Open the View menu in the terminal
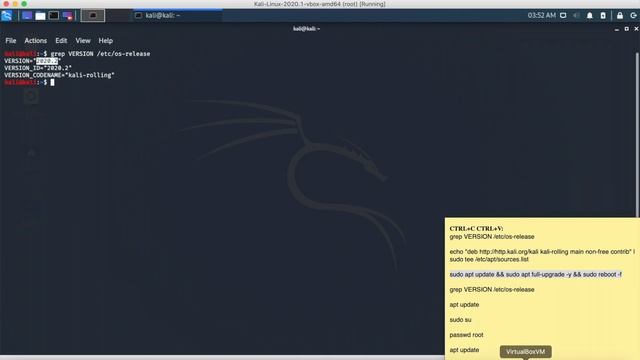The height and width of the screenshot is (360, 640). pos(83,41)
